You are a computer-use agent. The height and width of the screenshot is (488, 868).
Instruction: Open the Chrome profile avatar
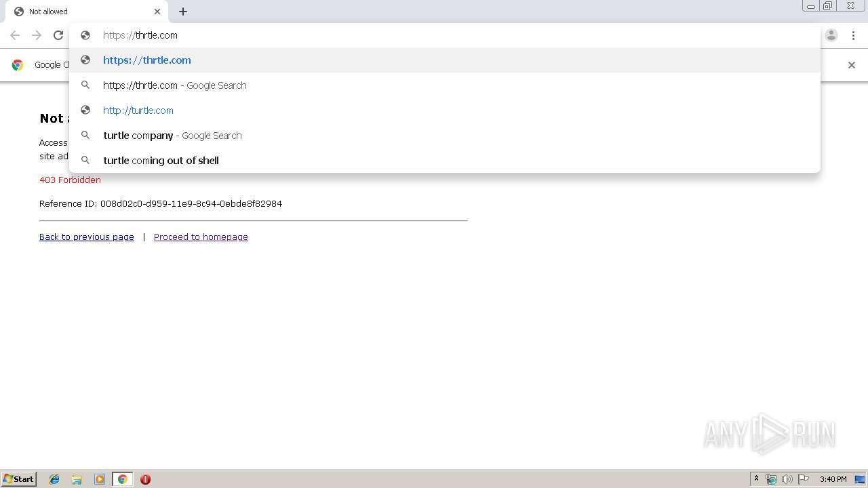point(831,35)
